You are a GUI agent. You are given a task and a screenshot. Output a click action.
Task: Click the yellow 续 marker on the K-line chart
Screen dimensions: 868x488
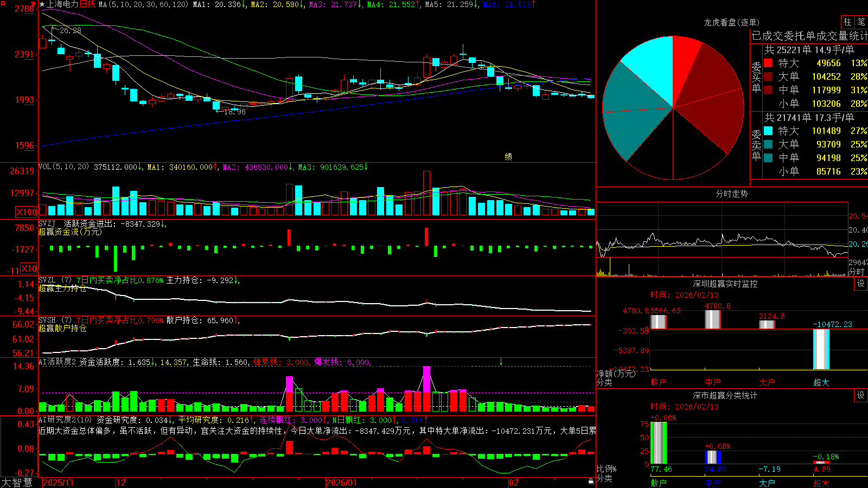pyautogui.click(x=508, y=157)
